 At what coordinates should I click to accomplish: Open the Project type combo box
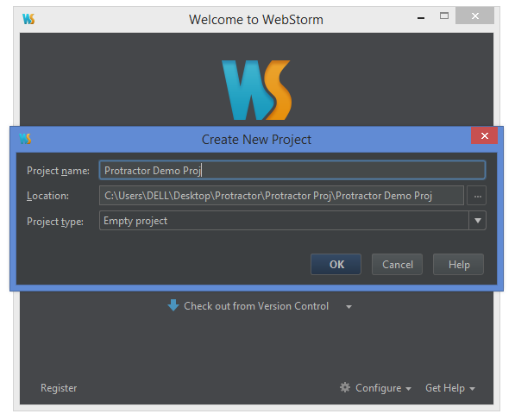[x=292, y=221]
